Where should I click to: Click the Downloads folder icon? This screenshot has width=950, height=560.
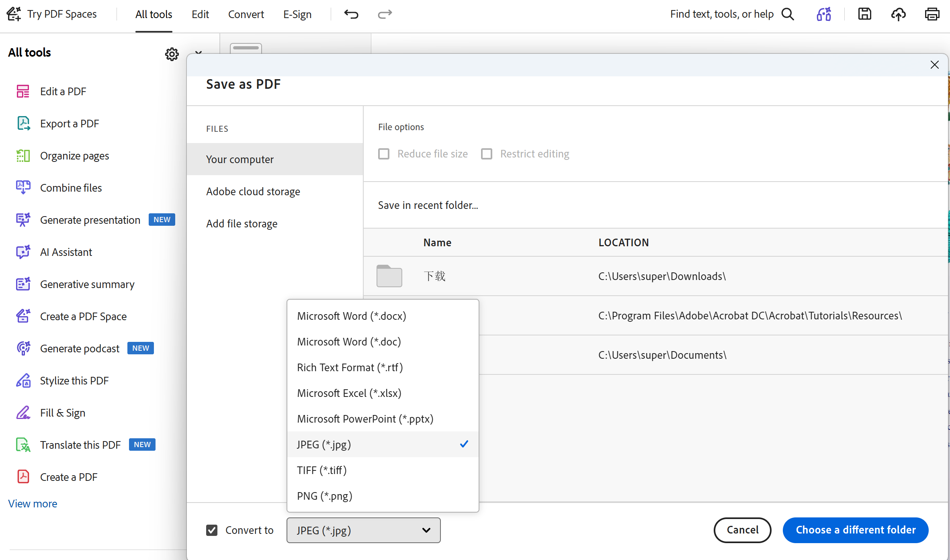click(389, 276)
